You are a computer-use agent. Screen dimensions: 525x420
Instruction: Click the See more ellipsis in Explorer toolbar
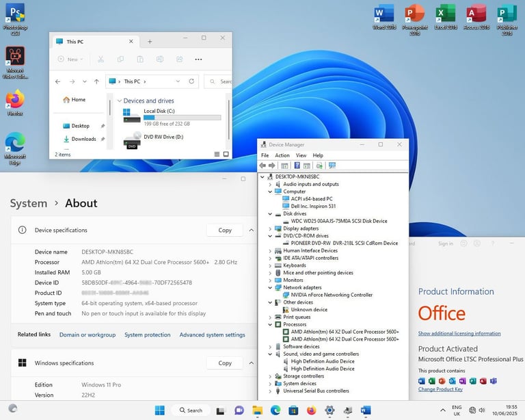click(198, 60)
